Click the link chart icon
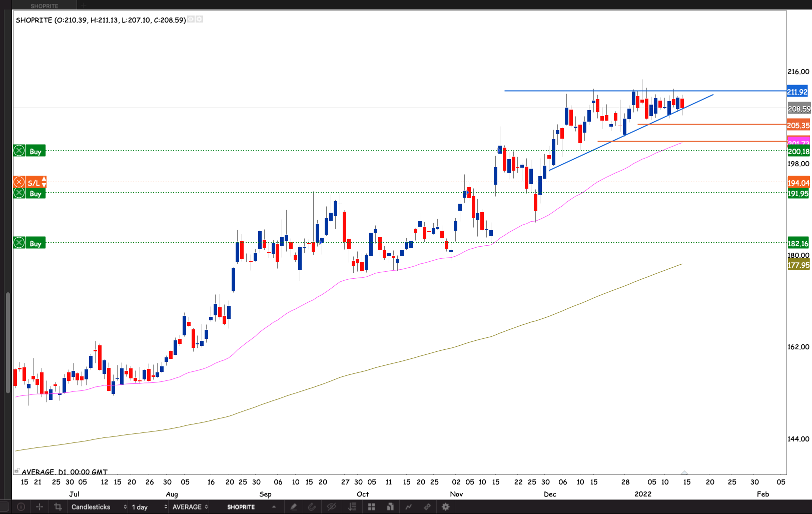812x514 pixels. point(427,507)
